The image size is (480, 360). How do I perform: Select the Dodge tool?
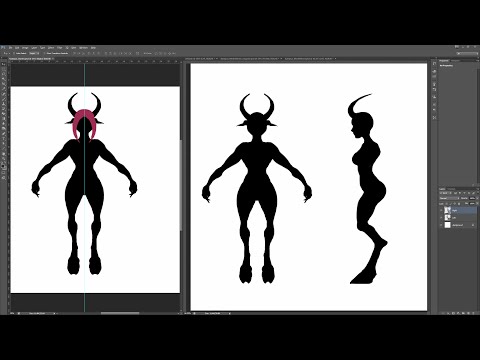pos(4,129)
